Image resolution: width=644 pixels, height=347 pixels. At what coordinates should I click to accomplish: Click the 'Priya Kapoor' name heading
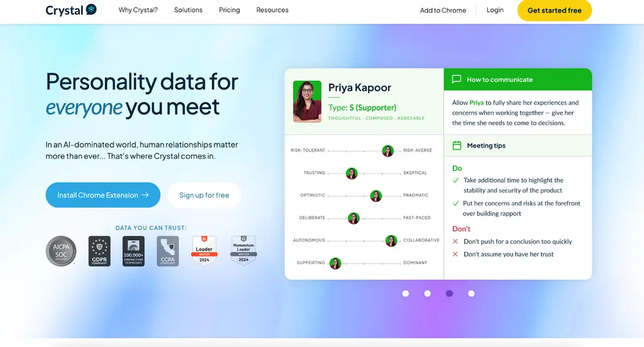click(x=359, y=87)
